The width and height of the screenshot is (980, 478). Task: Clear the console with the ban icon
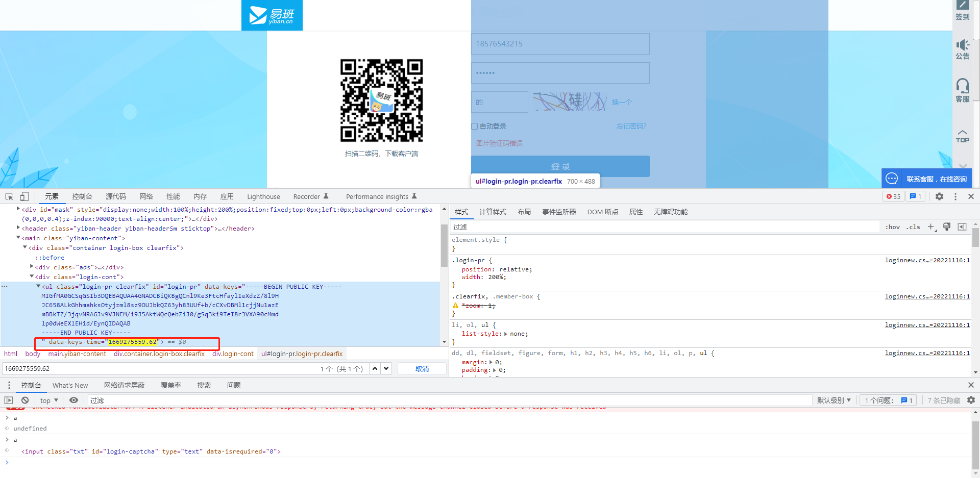pyautogui.click(x=25, y=400)
